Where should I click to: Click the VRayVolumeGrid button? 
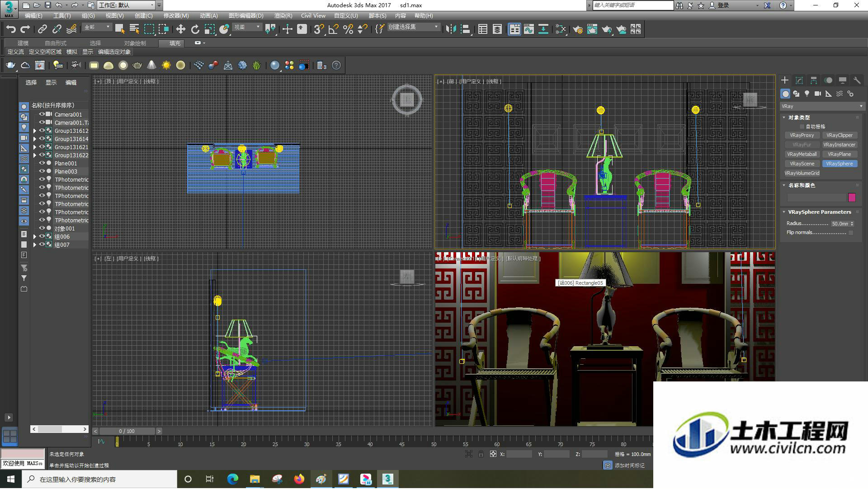(802, 173)
